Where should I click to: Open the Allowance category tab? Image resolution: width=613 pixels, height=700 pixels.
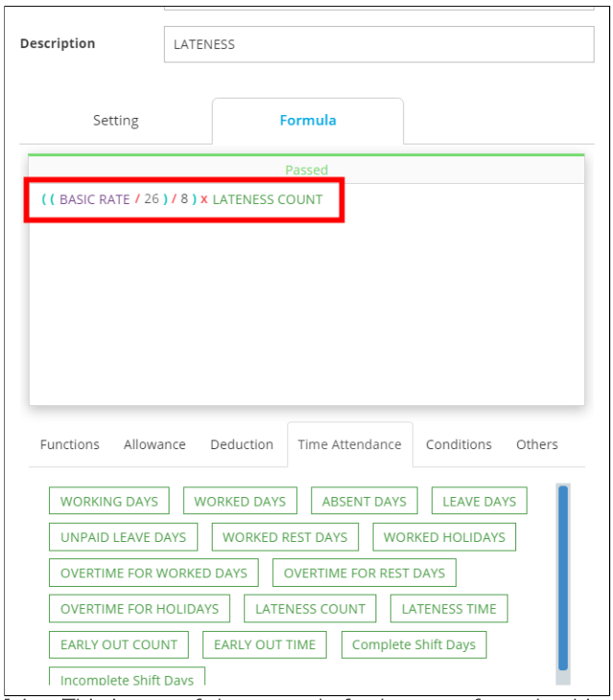[x=154, y=444]
